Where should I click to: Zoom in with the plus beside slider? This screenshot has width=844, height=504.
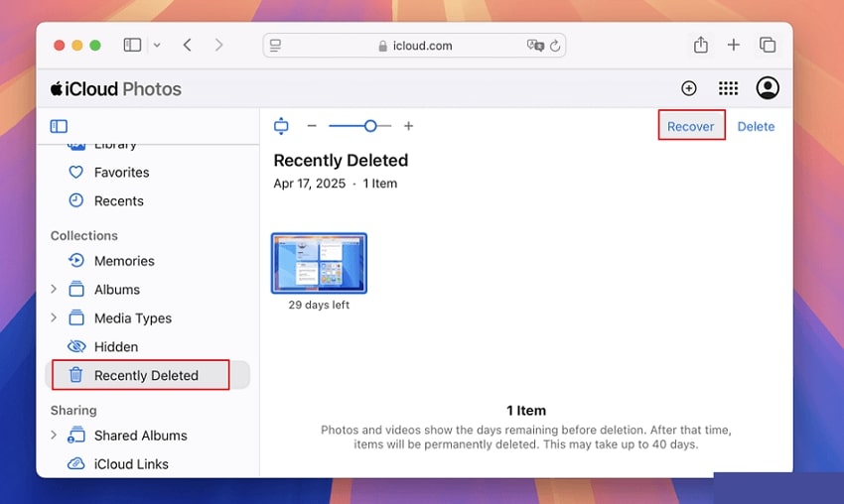[408, 126]
